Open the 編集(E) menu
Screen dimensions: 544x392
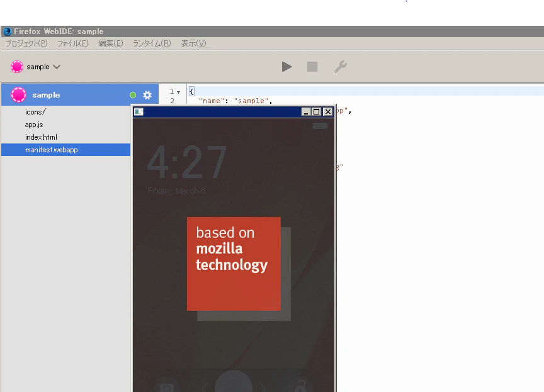pyautogui.click(x=111, y=43)
